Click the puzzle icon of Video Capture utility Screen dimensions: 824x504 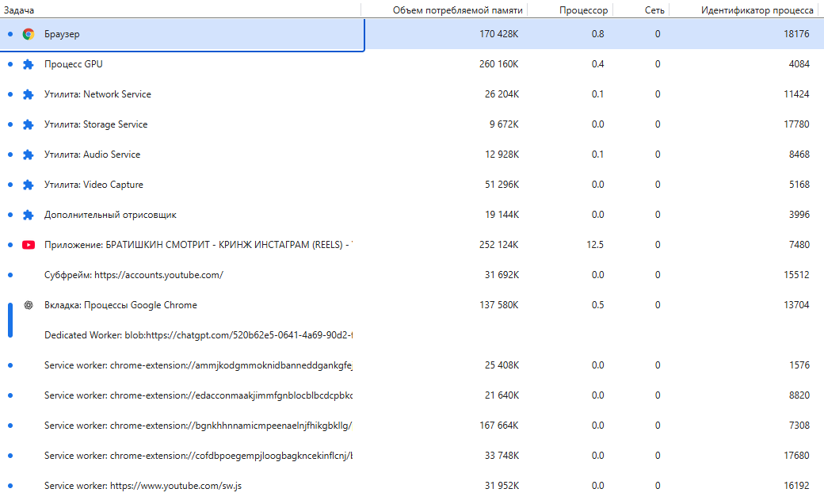click(29, 185)
